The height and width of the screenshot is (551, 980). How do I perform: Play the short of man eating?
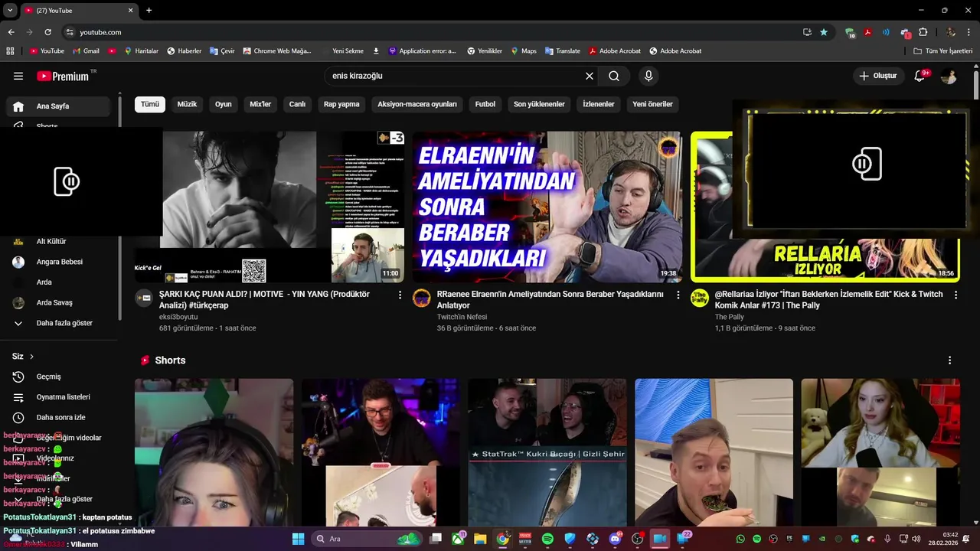[714, 453]
